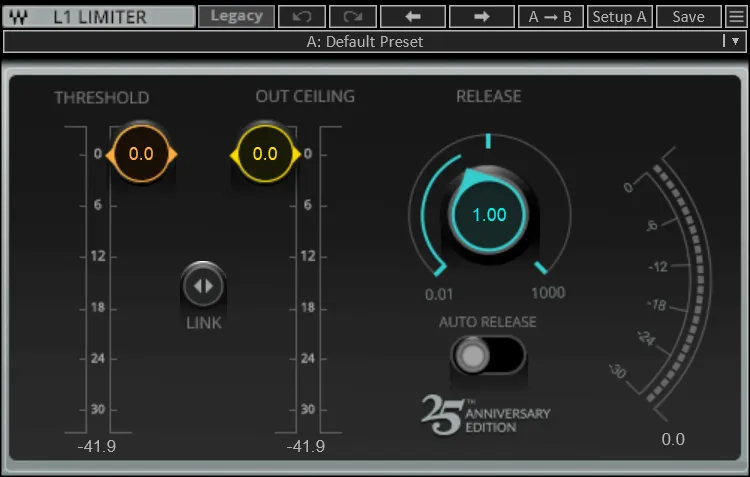Open the Save menu
The width and height of the screenshot is (750, 477).
tap(688, 17)
